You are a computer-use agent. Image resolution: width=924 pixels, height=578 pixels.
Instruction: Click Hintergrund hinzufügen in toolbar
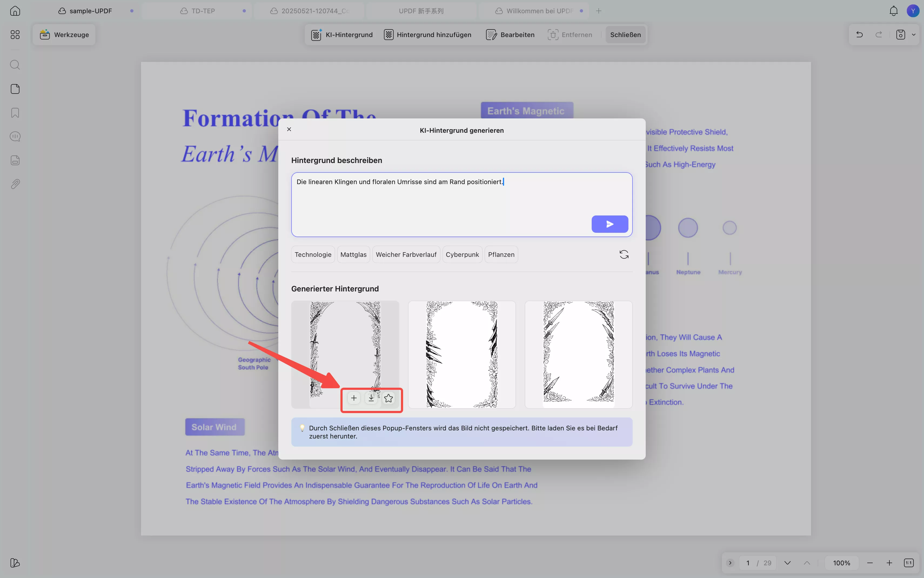[x=427, y=35]
